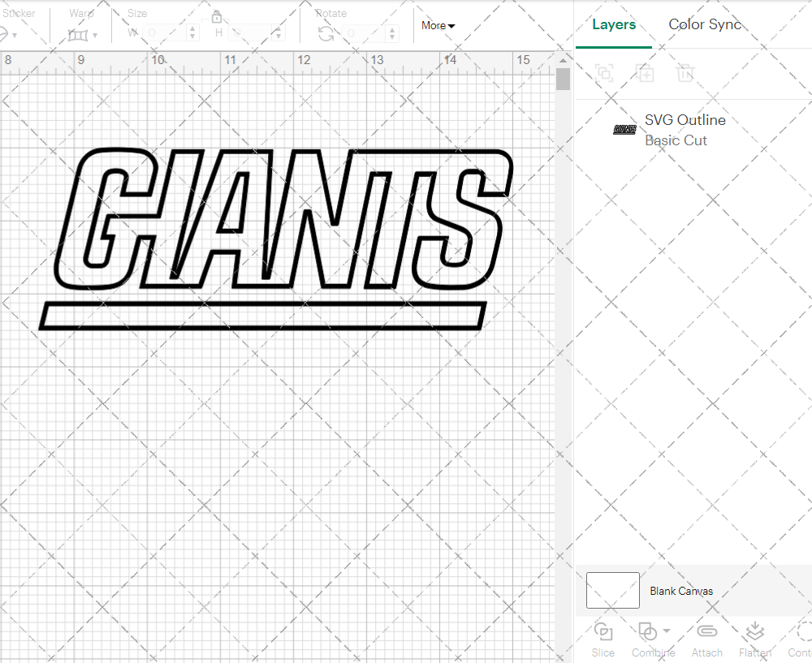
Task: Click the Group layers icon
Action: tap(604, 73)
